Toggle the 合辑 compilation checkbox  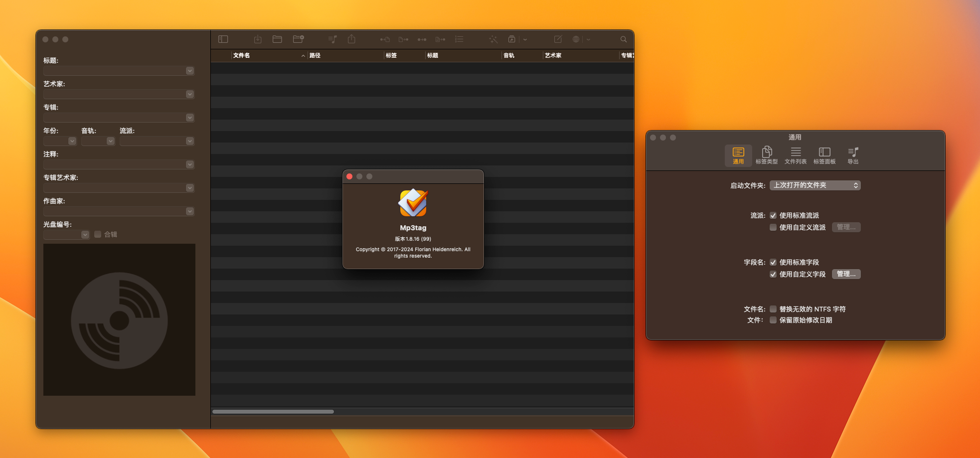pos(98,234)
